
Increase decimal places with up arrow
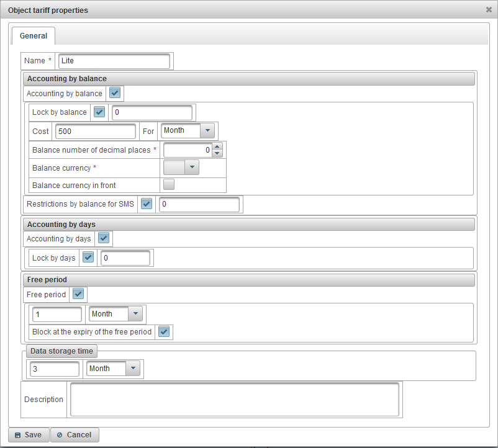point(217,146)
